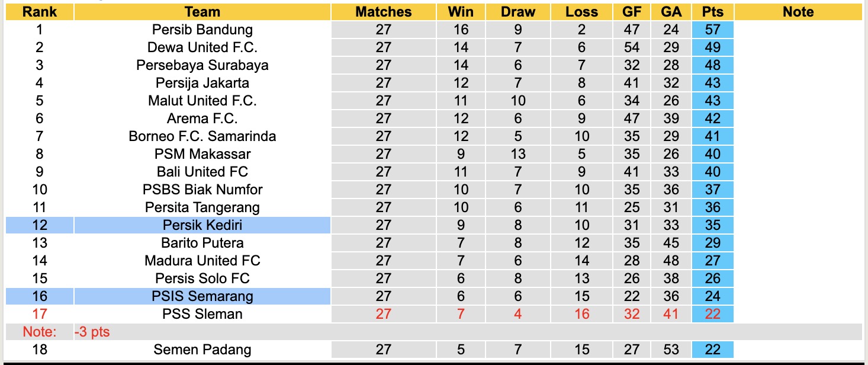868x365 pixels.
Task: Click the highlighted Persik Kediri team
Action: tap(202, 225)
